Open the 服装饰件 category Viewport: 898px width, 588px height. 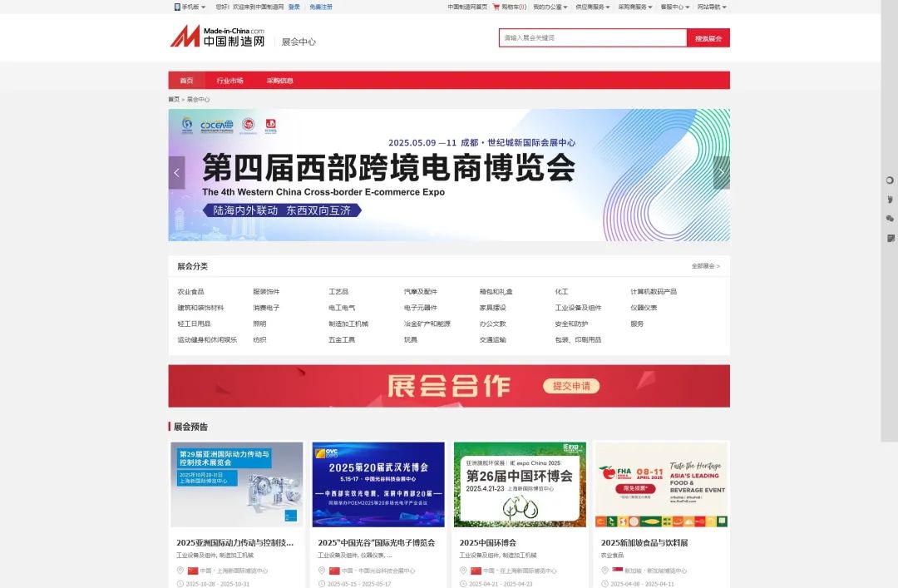pos(266,292)
